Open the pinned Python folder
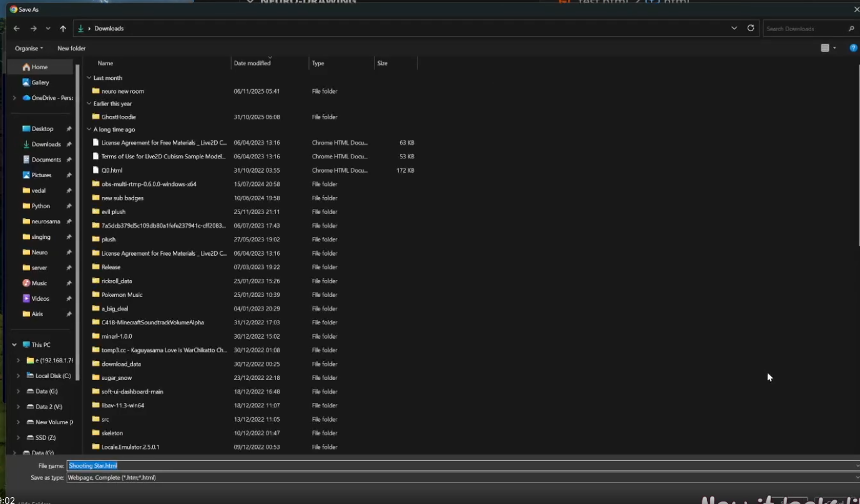The width and height of the screenshot is (860, 504). coord(41,206)
